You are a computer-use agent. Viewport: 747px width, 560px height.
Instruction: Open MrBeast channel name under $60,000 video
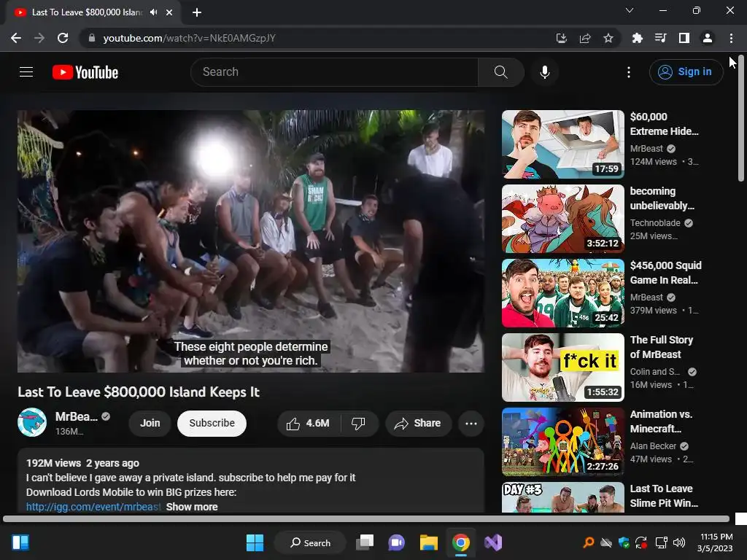tap(646, 149)
